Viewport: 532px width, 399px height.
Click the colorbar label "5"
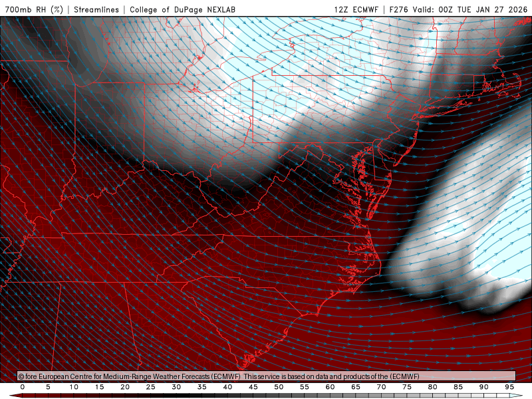(48, 387)
